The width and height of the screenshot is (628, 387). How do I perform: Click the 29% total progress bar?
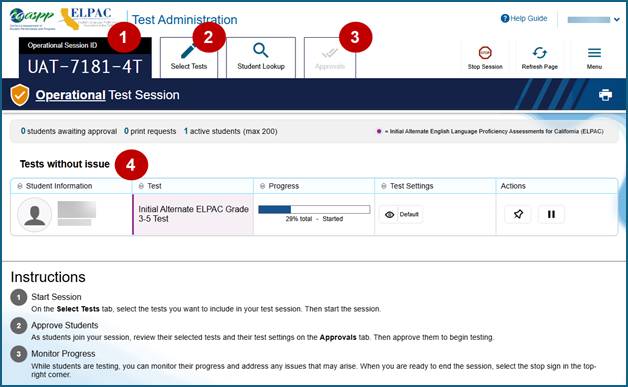314,210
